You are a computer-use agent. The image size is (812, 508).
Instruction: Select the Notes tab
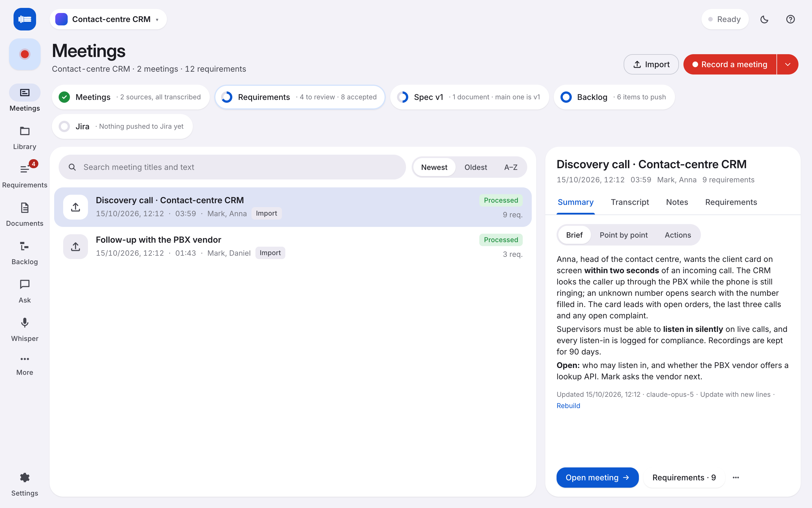coord(677,202)
